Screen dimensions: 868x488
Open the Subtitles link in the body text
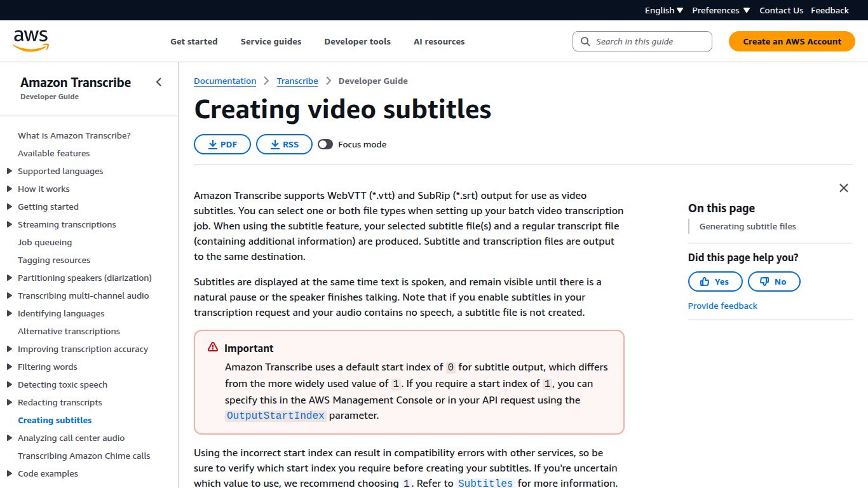485,483
